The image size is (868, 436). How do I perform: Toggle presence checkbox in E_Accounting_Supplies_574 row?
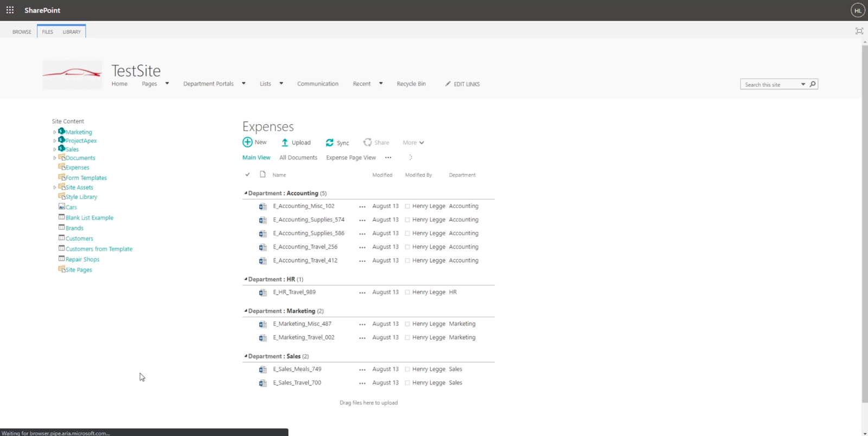click(407, 220)
